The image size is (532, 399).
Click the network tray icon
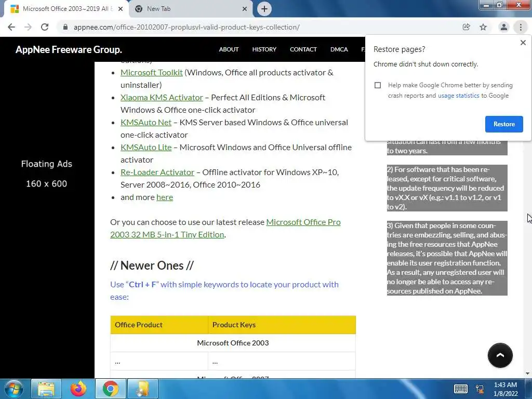480,389
